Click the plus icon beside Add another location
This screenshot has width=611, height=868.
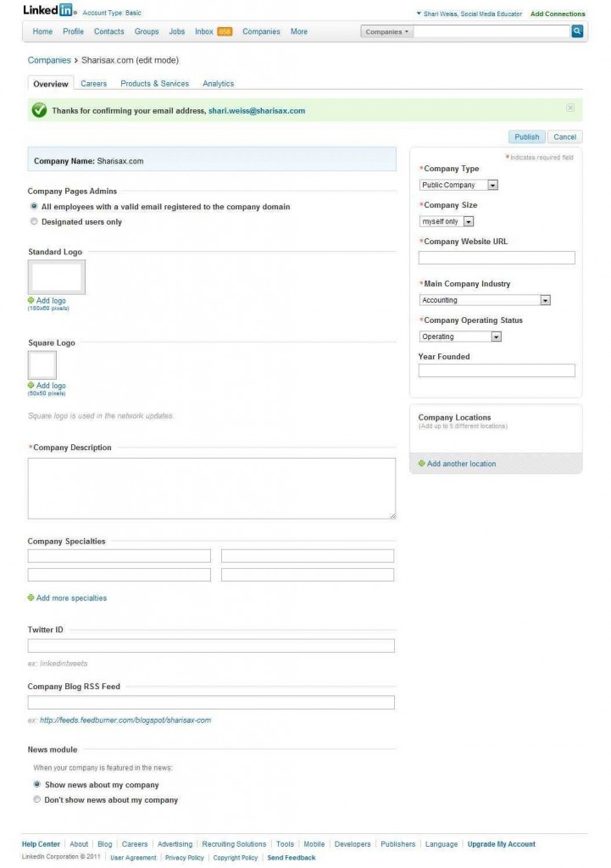(x=422, y=464)
